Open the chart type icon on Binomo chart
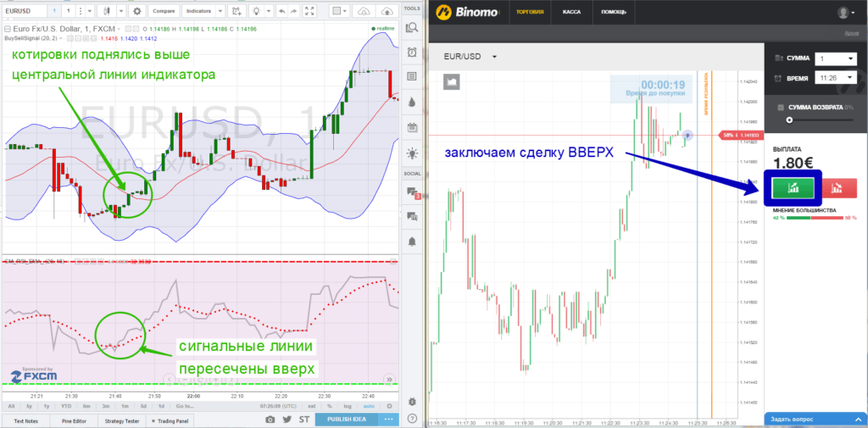This screenshot has height=428, width=868. click(453, 81)
